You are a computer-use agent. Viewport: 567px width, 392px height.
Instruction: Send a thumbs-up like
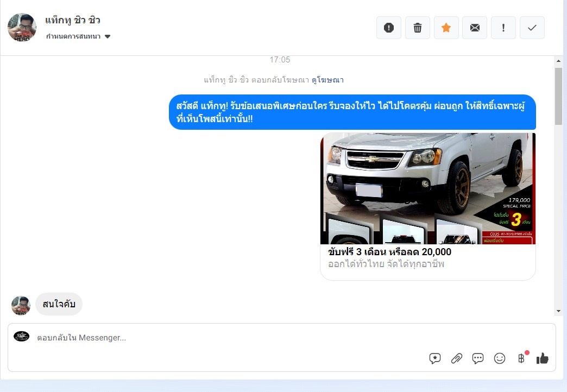click(543, 358)
